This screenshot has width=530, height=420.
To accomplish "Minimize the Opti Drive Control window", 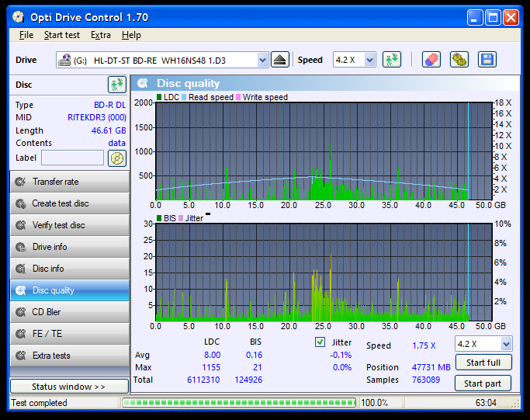I will (x=475, y=17).
